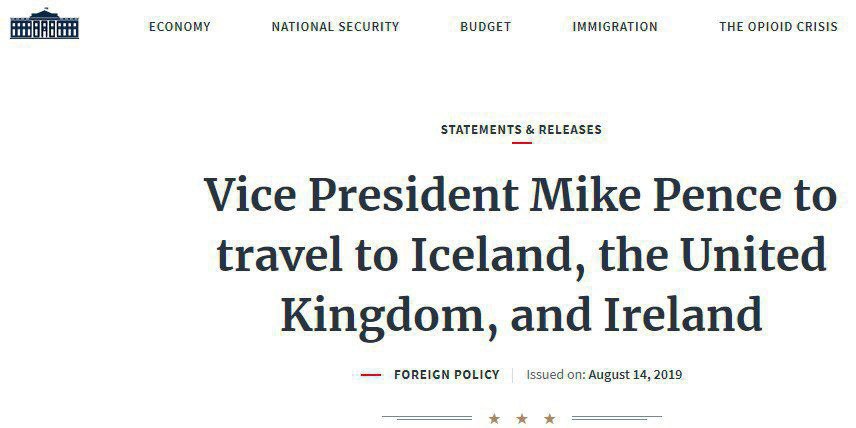
Task: Click the "Issued on:" label
Action: [556, 375]
